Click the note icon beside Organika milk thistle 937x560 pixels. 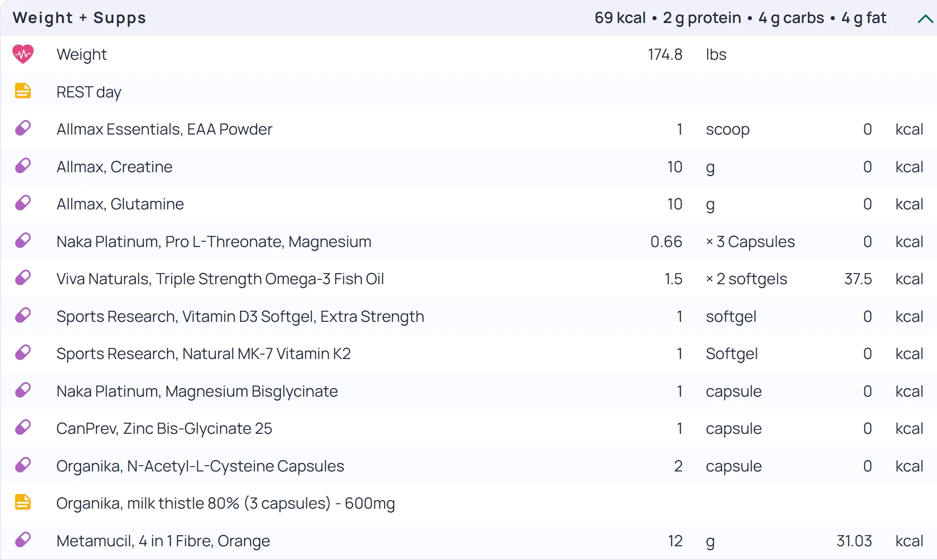click(x=23, y=502)
